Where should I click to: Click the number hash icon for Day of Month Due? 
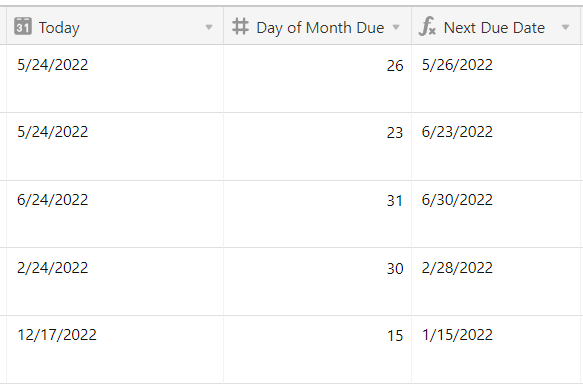pos(240,27)
